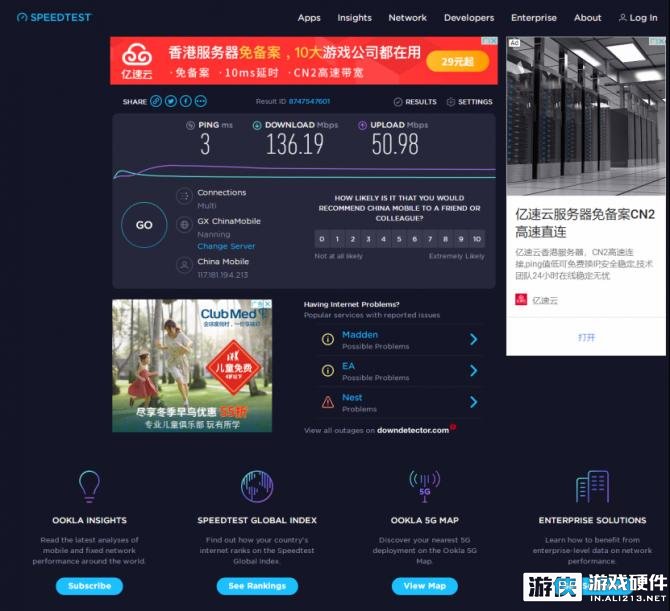Click the Madden info icon
670x611 pixels.
[328, 339]
